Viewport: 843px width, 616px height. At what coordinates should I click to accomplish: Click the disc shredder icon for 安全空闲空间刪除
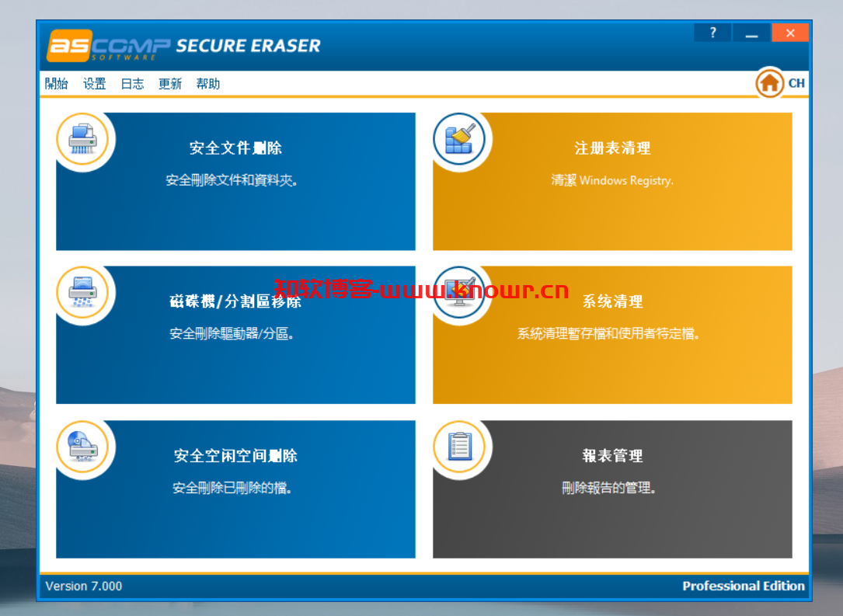(x=82, y=447)
